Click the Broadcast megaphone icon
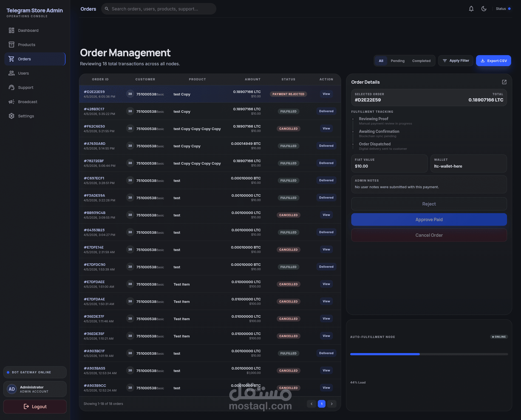The width and height of the screenshot is (521, 420). click(x=11, y=102)
